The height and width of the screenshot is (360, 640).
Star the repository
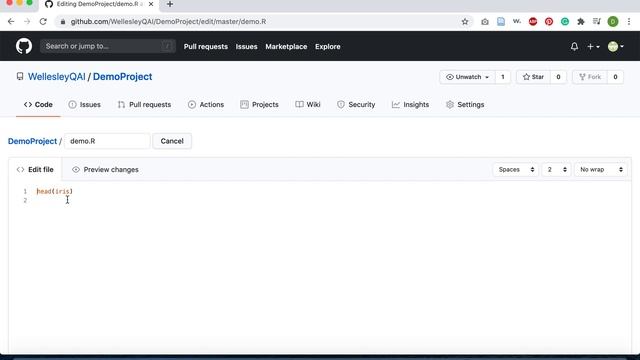point(533,77)
